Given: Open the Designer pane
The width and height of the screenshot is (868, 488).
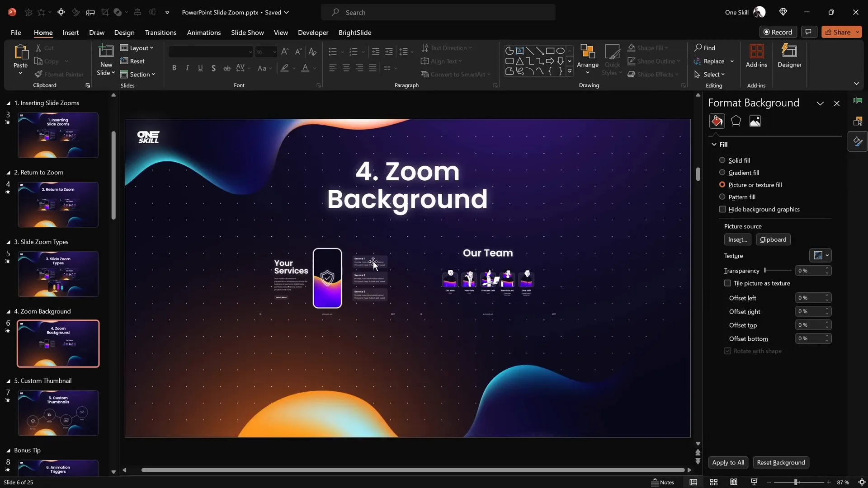Looking at the screenshot, I should (789, 56).
